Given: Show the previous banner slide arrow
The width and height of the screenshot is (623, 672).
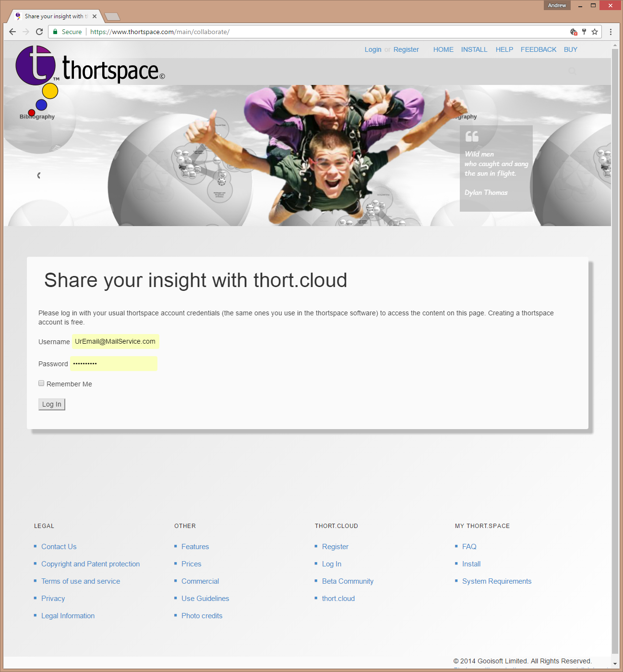Looking at the screenshot, I should [x=39, y=175].
